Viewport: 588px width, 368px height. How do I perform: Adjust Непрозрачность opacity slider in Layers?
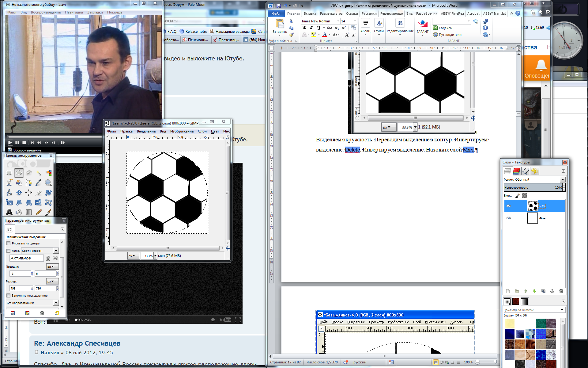pos(533,187)
